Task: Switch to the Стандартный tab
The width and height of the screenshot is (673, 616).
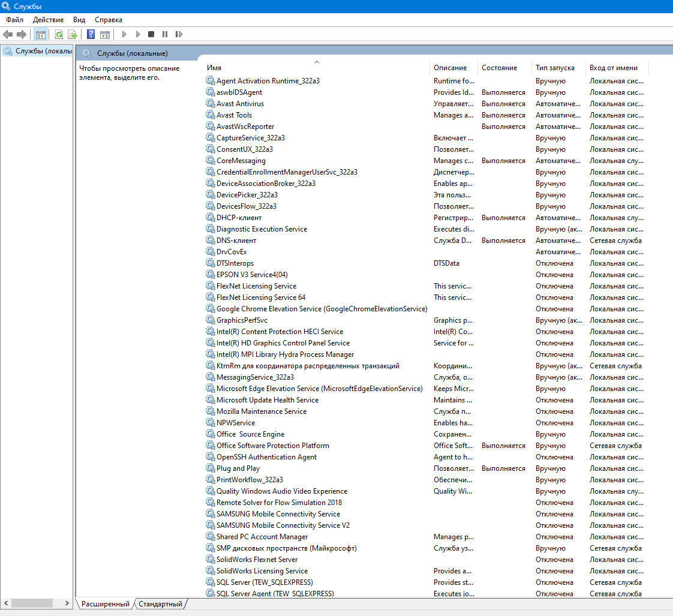Action: coord(160,604)
